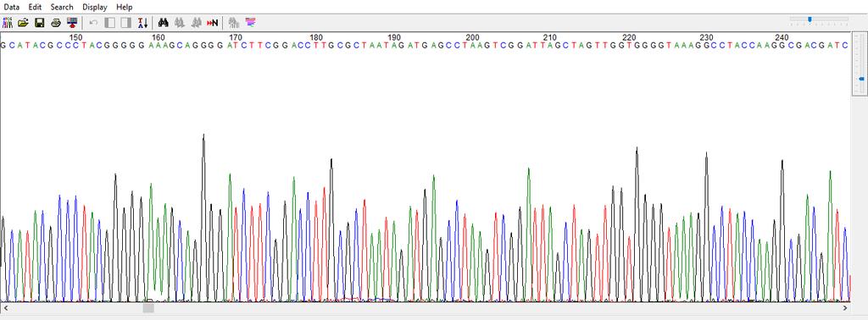Image resolution: width=868 pixels, height=320 pixels.
Task: Click the first grayed binoculars icon
Action: pyautogui.click(x=180, y=23)
